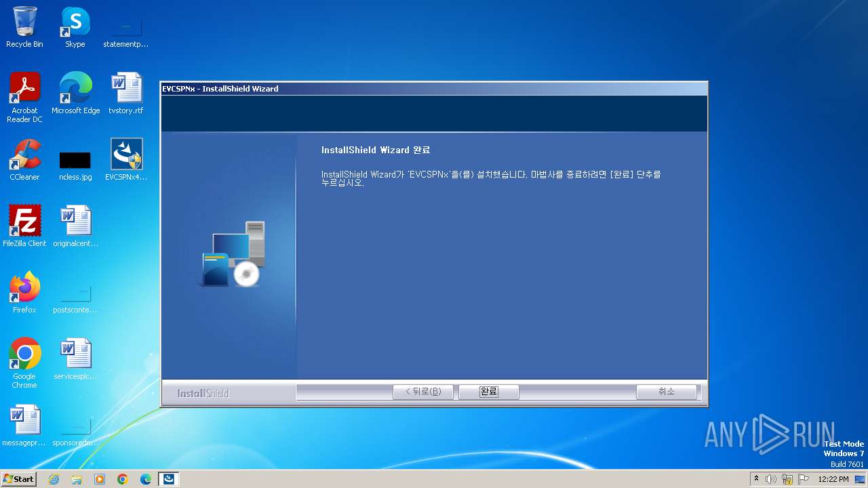Show hidden system tray icons
Screen dimensions: 868x488
click(756, 479)
